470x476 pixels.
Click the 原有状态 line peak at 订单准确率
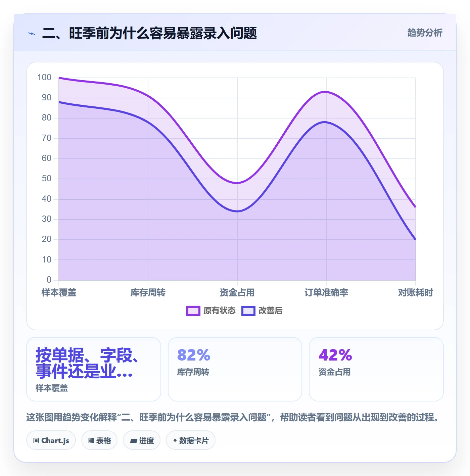tap(326, 92)
